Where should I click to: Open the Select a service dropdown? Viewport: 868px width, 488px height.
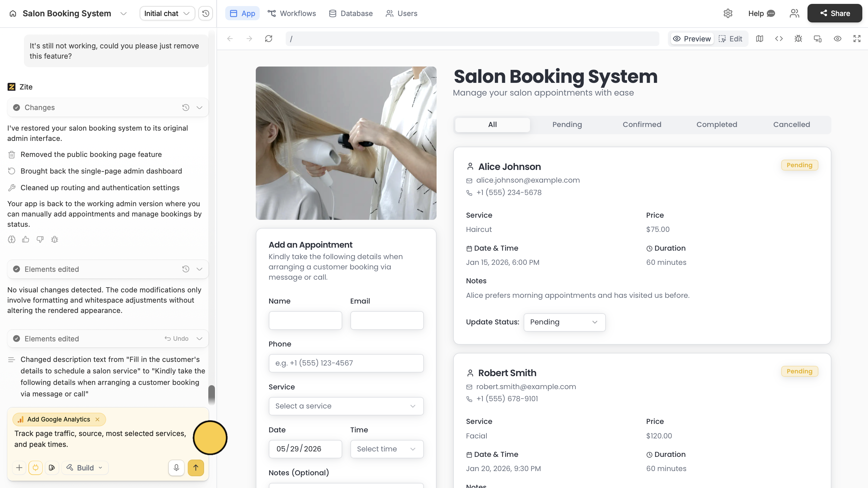346,406
